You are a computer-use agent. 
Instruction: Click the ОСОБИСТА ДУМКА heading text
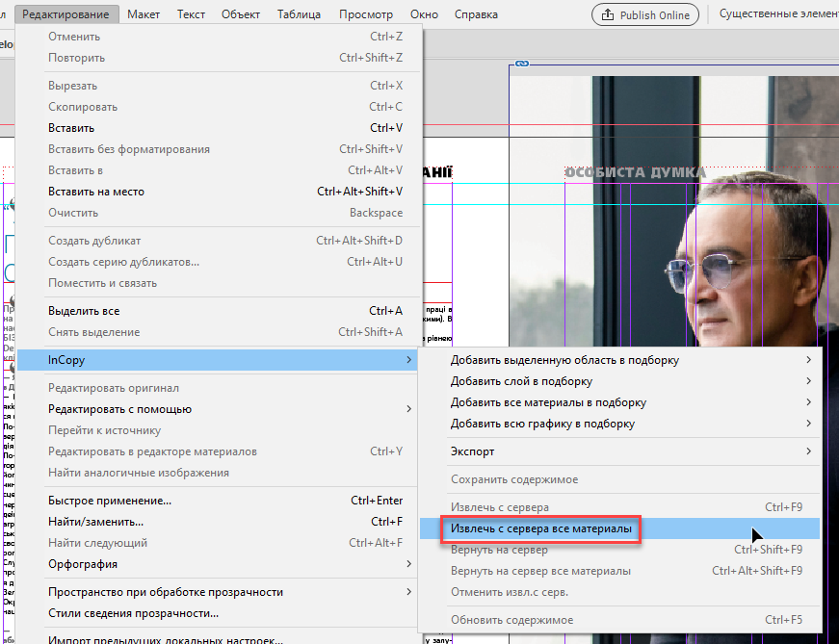tap(636, 172)
